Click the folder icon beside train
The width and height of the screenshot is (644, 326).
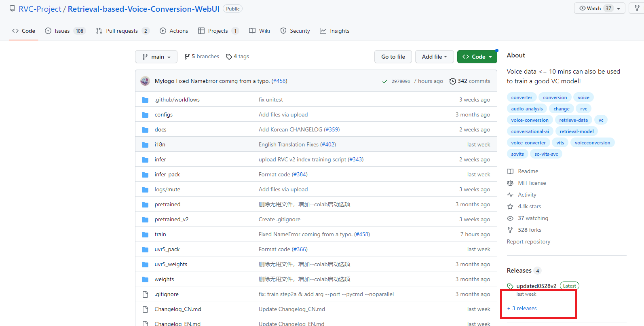click(x=145, y=234)
